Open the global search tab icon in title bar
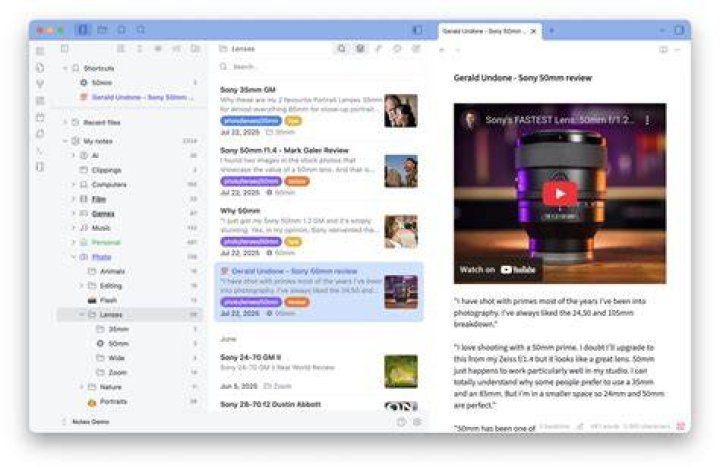Image resolution: width=720 pixels, height=471 pixels. [141, 30]
